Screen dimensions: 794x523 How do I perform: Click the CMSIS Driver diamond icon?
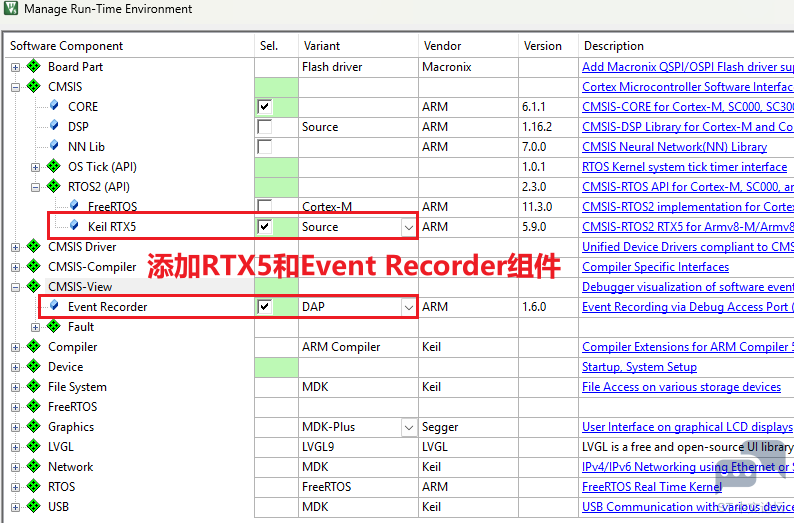[x=33, y=246]
